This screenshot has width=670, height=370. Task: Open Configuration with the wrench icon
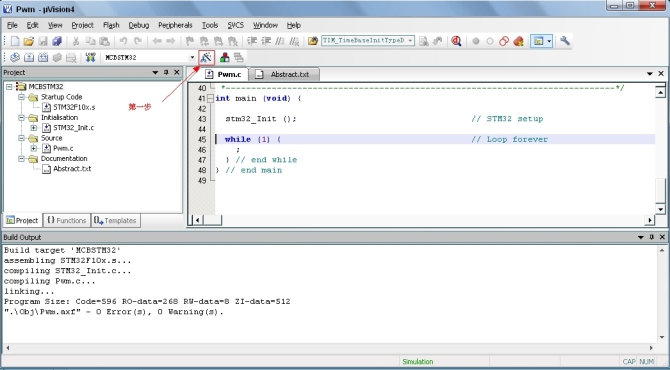pos(565,41)
